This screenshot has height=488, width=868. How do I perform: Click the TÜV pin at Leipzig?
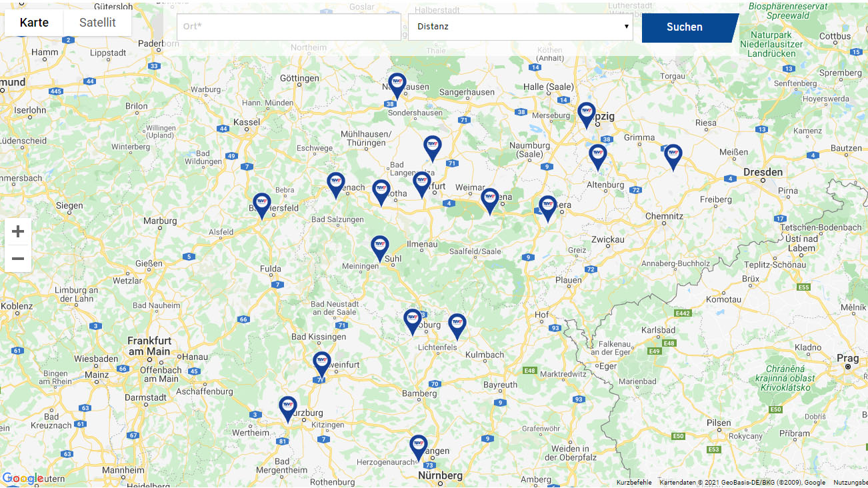coord(586,113)
